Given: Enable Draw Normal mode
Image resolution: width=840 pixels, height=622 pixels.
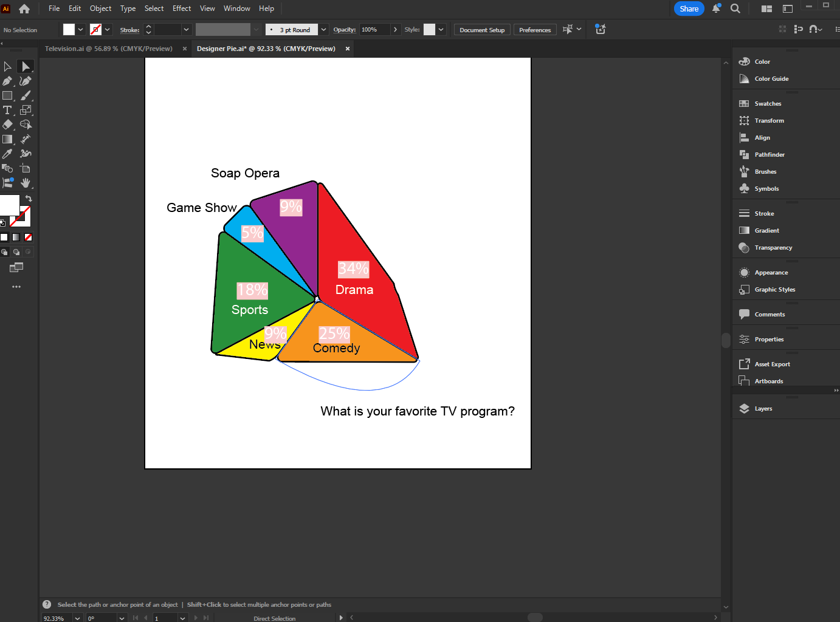Looking at the screenshot, I should point(4,252).
